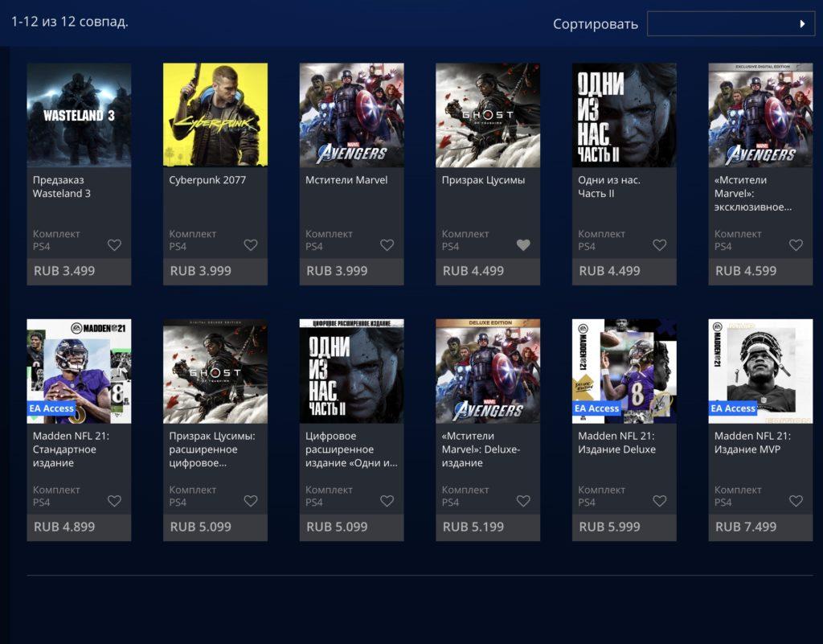Viewport: 823px width, 644px height.
Task: Click the RUB 4.899 price bar
Action: [79, 527]
